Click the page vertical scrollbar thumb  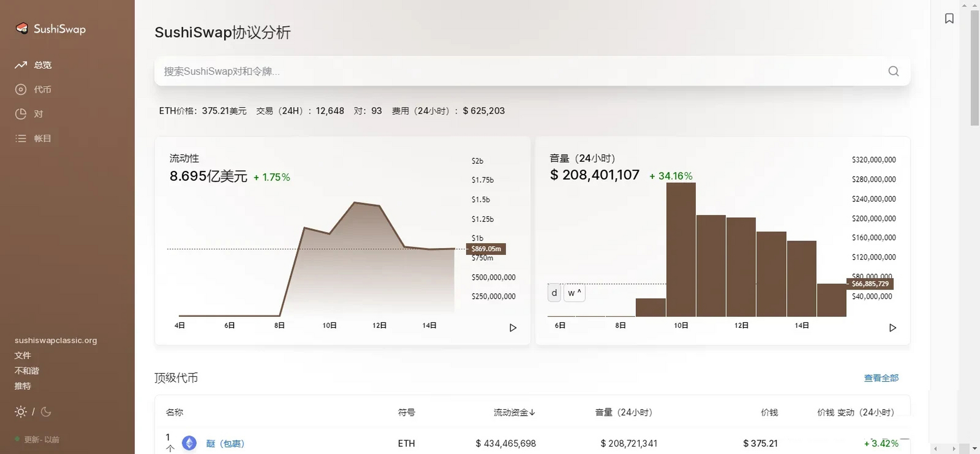tap(975, 68)
